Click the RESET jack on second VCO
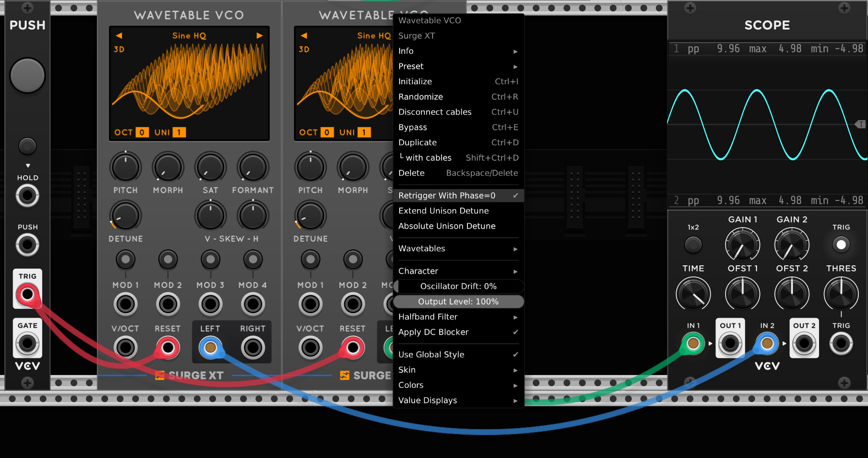Viewport: 868px width, 458px height. [x=353, y=348]
